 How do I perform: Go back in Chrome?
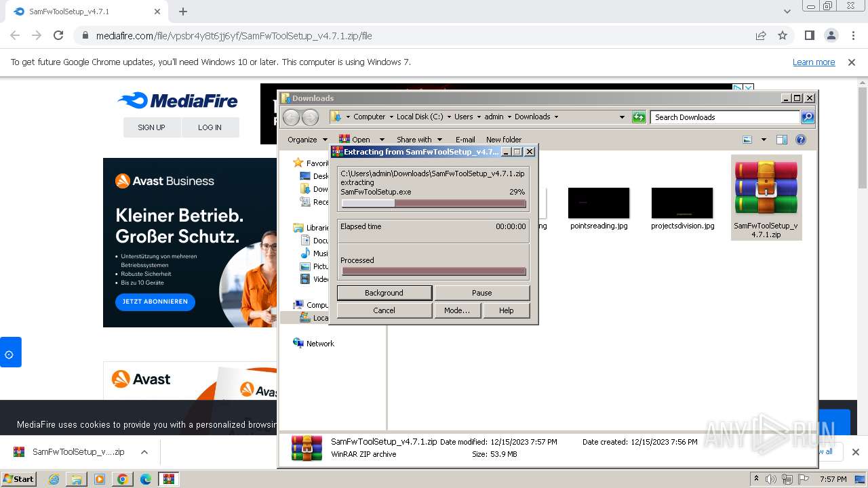15,35
